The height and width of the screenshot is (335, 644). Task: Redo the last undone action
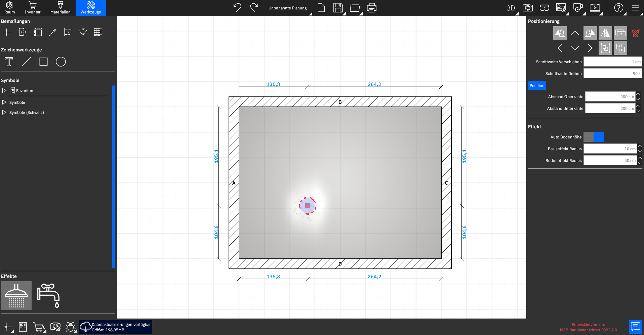[254, 7]
